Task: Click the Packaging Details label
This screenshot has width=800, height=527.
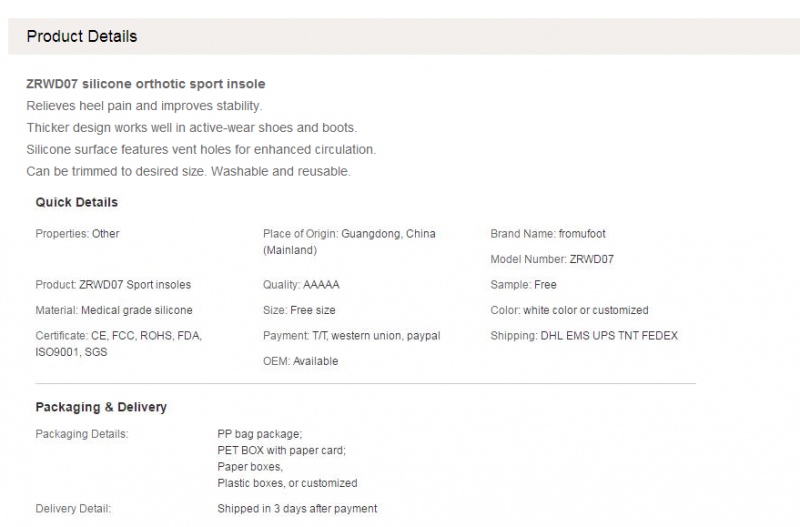Action: pyautogui.click(x=82, y=434)
